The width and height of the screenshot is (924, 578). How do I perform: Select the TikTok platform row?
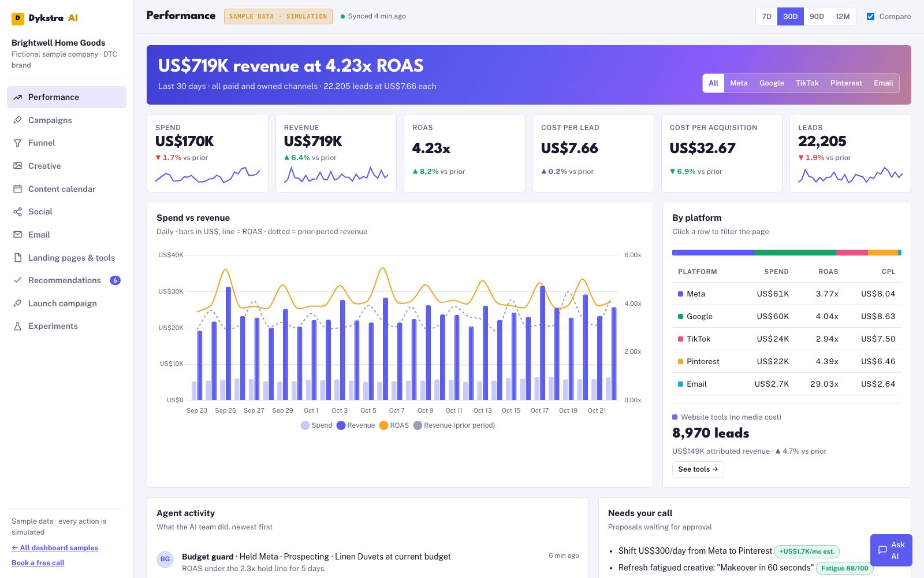pyautogui.click(x=787, y=339)
